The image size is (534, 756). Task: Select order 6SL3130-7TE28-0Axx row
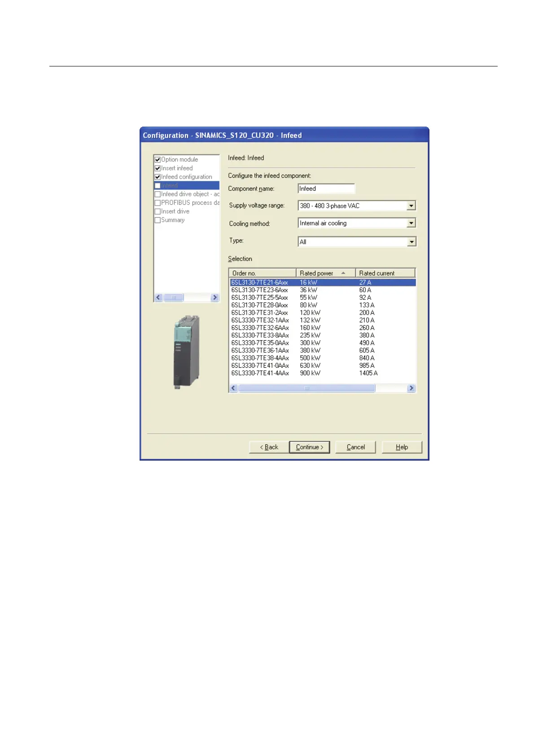pos(323,305)
